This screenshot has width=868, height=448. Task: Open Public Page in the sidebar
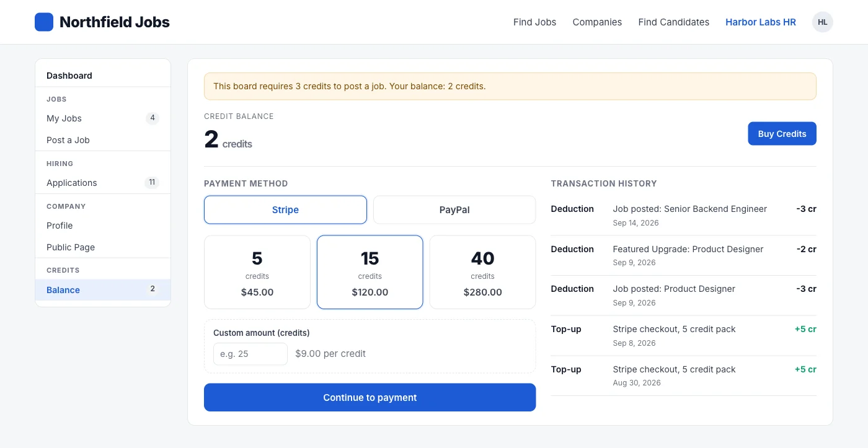click(103, 247)
